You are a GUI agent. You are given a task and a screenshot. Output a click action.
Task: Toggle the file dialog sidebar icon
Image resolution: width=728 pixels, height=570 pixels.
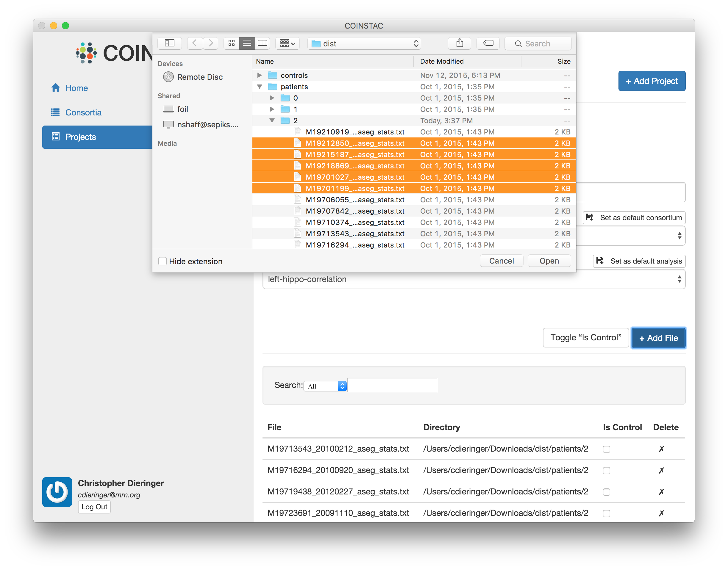coord(170,43)
